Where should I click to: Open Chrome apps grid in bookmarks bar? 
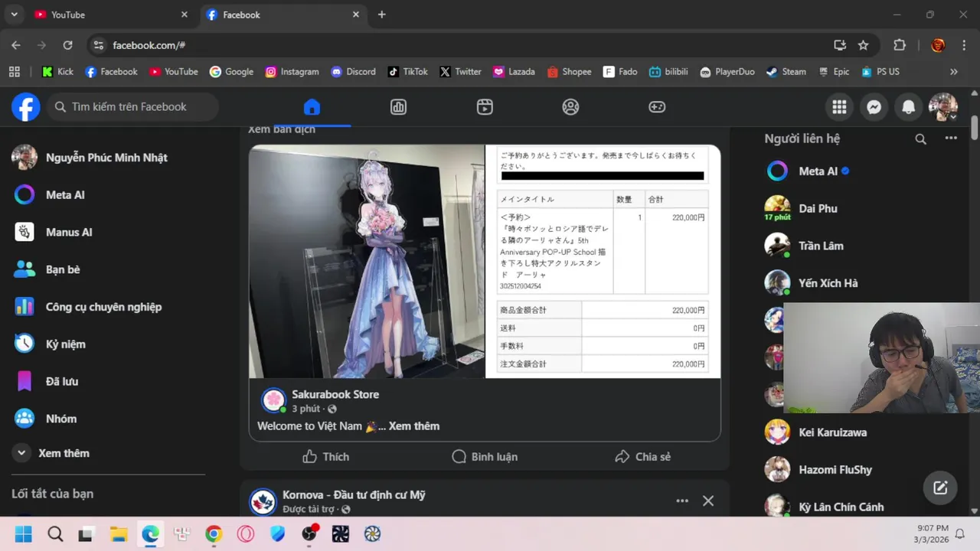tap(14, 71)
